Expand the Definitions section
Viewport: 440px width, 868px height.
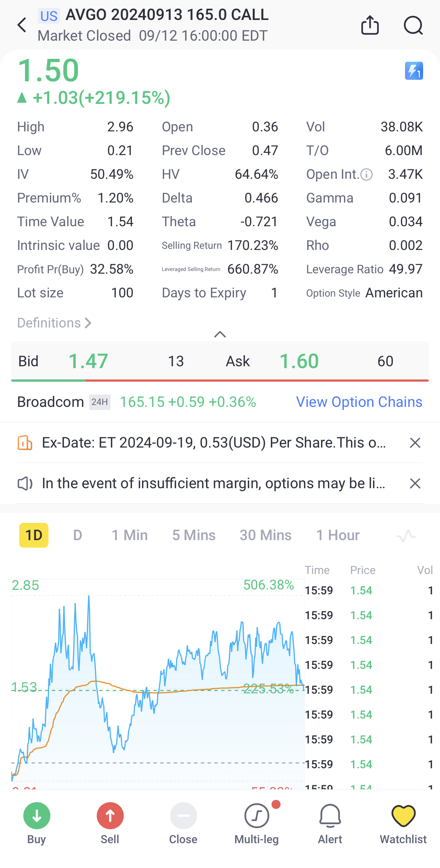pos(54,323)
